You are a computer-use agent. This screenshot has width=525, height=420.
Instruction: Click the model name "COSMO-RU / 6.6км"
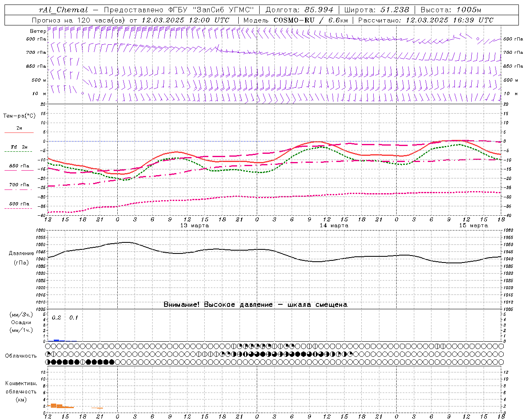pyautogui.click(x=310, y=20)
